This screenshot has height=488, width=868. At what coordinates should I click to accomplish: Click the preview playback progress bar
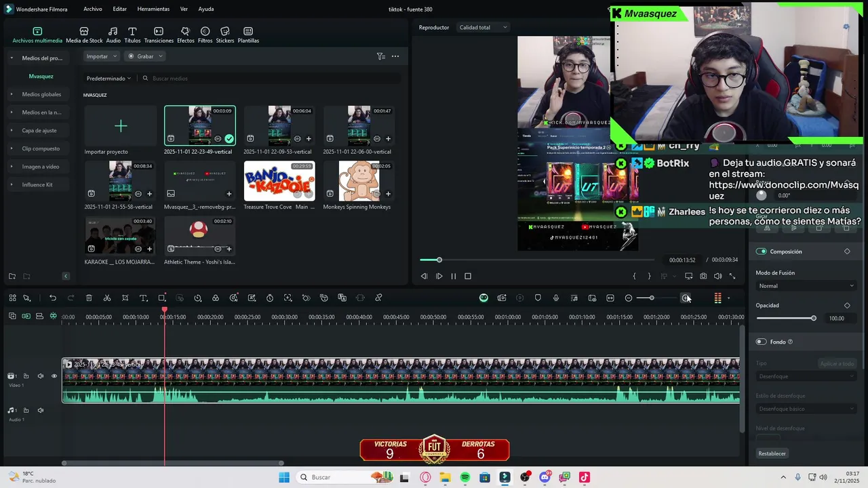537,260
